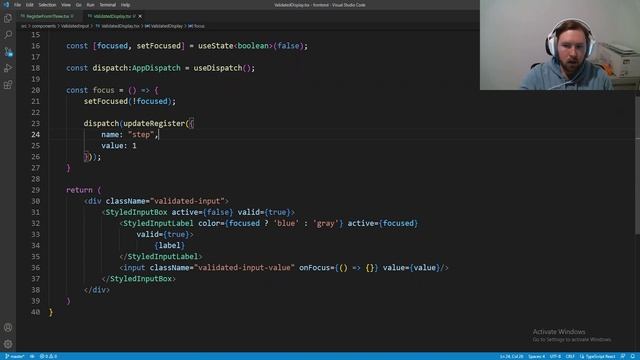
Task: Click the "step" string on line 24
Action: [141, 135]
